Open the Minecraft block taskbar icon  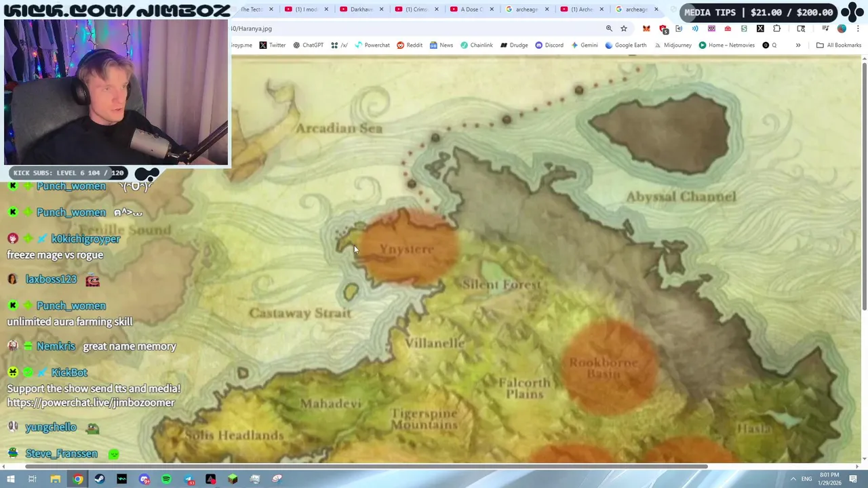[x=233, y=479]
